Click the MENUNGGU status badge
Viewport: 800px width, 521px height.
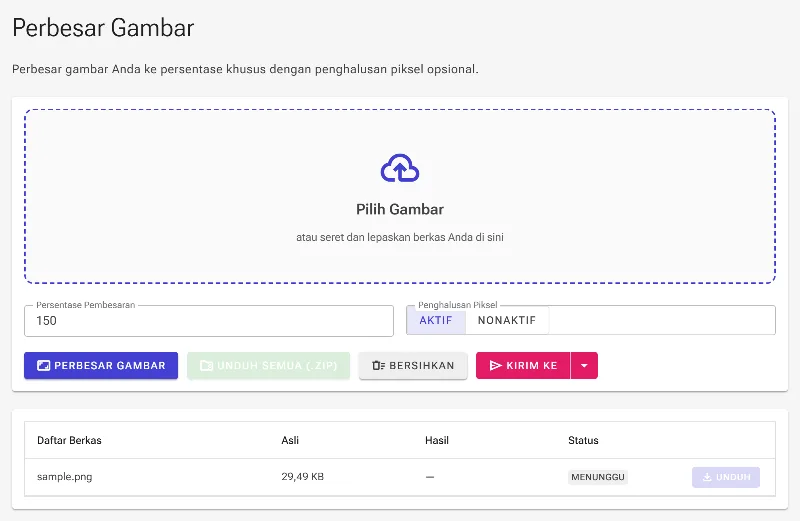click(597, 477)
